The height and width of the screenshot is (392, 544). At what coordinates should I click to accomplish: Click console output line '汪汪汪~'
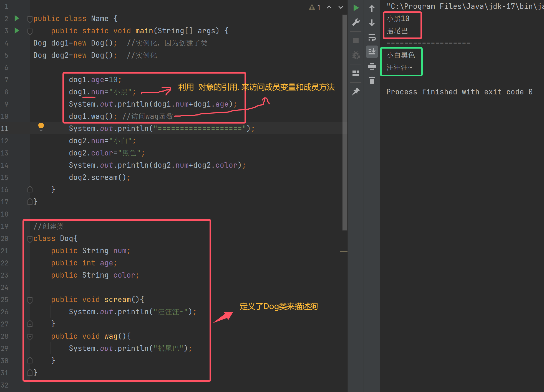399,67
